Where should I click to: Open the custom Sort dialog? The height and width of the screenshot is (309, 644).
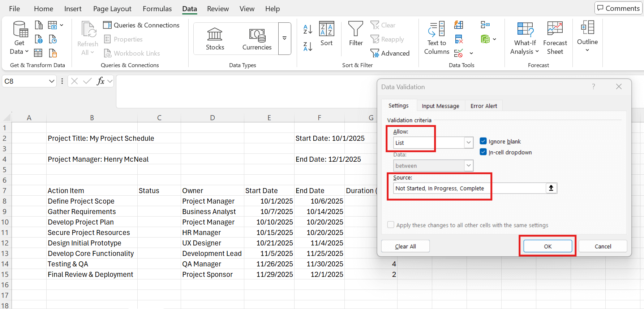coord(327,34)
